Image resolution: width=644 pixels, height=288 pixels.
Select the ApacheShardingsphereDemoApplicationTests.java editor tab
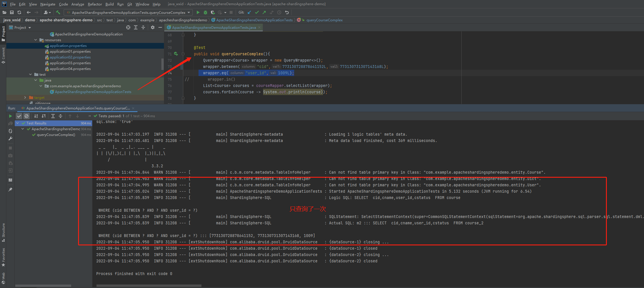tap(214, 27)
